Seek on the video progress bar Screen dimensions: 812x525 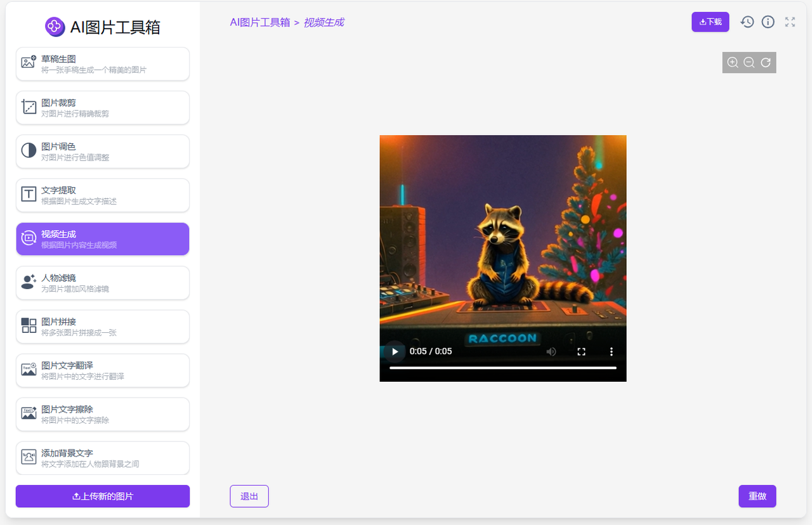click(x=503, y=368)
